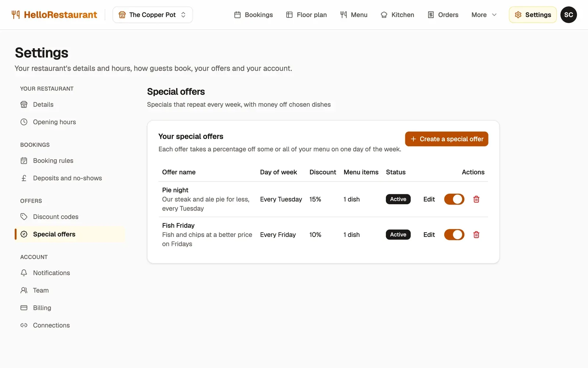Select Opening hours in sidebar
588x368 pixels.
70,122
